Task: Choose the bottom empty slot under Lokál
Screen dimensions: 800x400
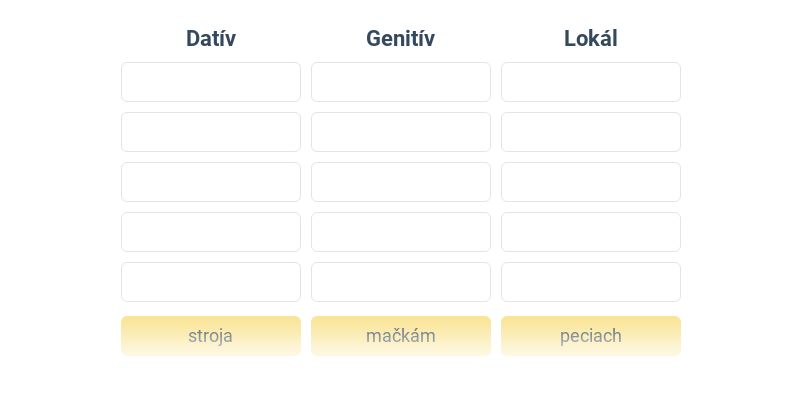Action: pyautogui.click(x=591, y=282)
